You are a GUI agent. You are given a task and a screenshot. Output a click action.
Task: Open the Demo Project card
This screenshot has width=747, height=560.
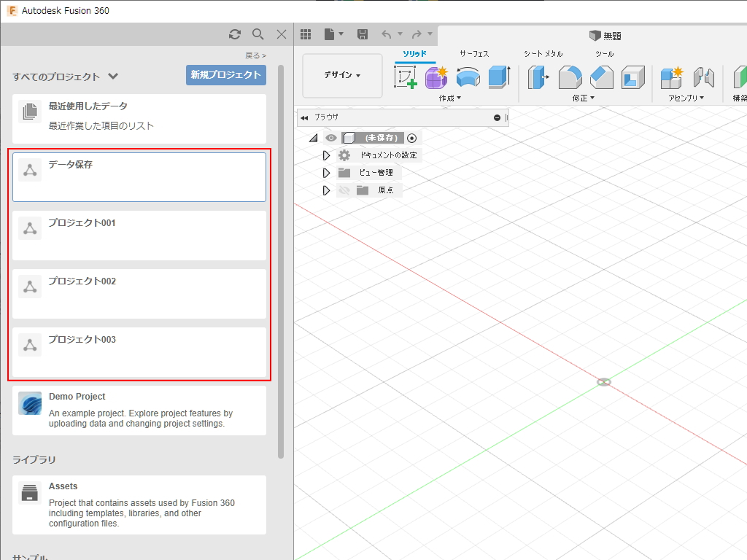[x=139, y=411]
